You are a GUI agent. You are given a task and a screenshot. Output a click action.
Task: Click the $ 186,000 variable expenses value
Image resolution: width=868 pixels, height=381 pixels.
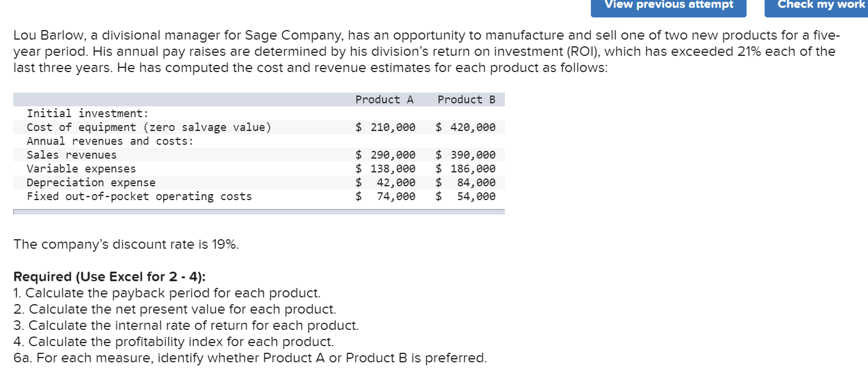(x=466, y=169)
